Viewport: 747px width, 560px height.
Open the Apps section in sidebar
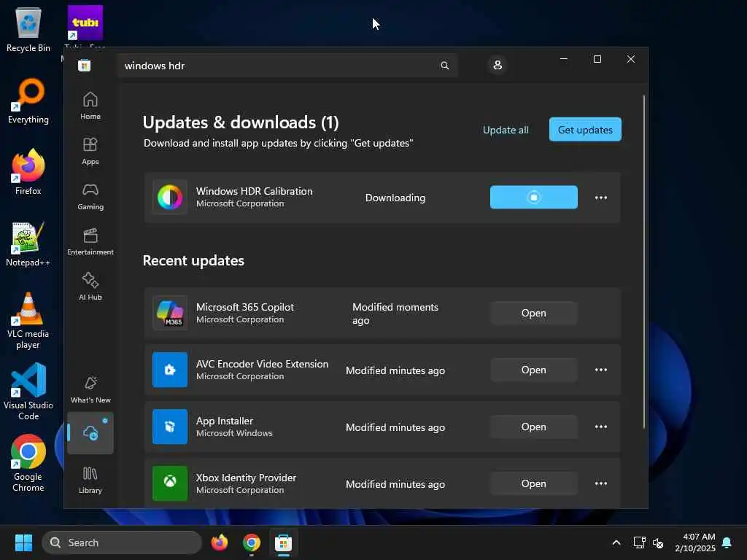90,151
